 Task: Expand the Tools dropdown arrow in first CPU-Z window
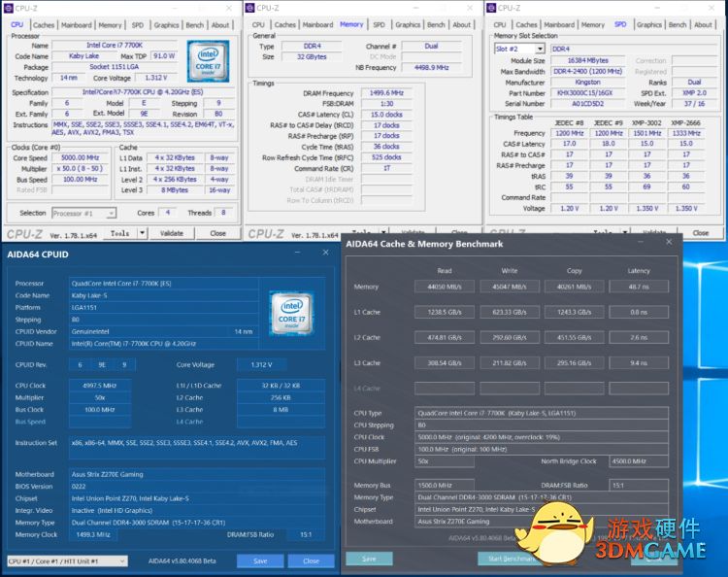[142, 233]
